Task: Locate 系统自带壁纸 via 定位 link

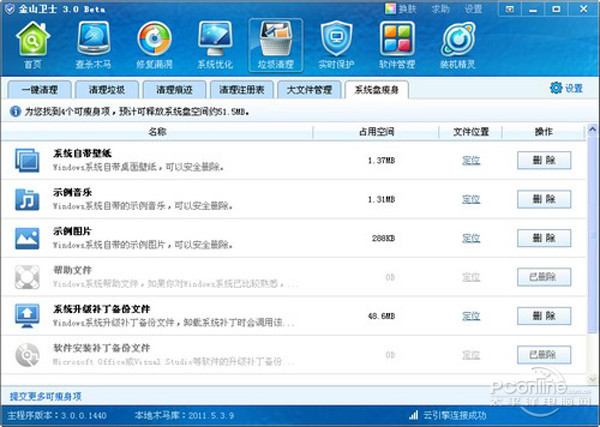Action: (471, 160)
